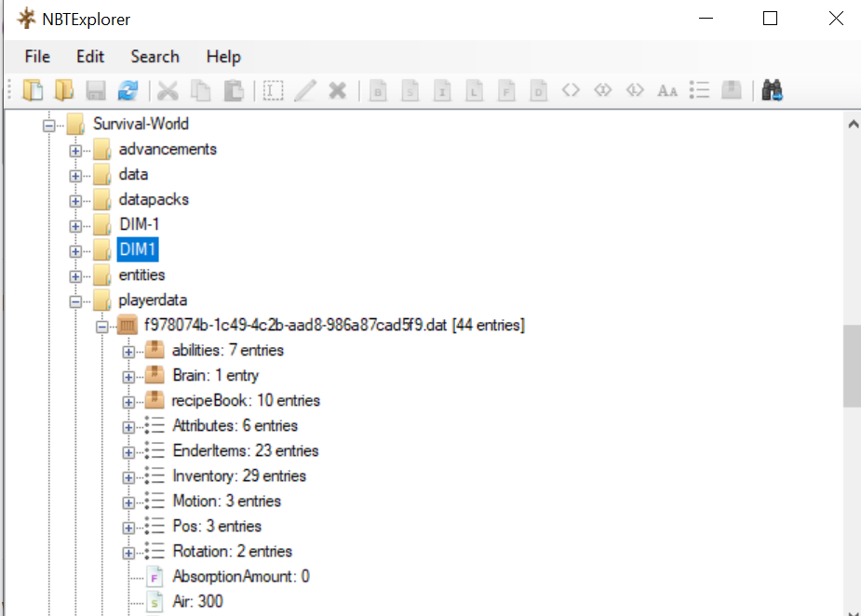Viewport: 861px width, 616px height.
Task: Click the Open File toolbar icon
Action: point(33,90)
